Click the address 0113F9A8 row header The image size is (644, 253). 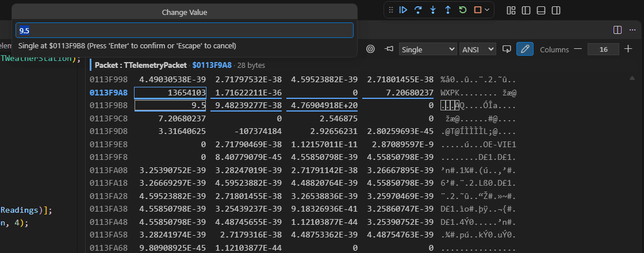tap(109, 93)
